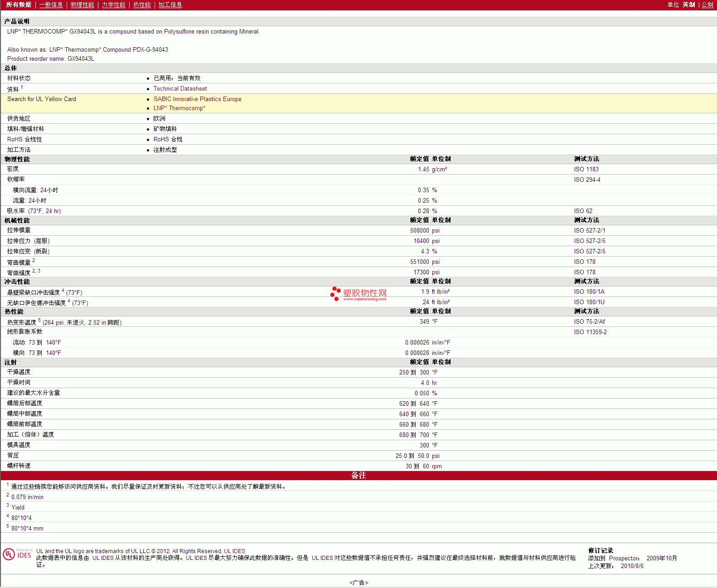Click Search for UL Yellow Card
The height and width of the screenshot is (588, 717).
click(x=42, y=99)
